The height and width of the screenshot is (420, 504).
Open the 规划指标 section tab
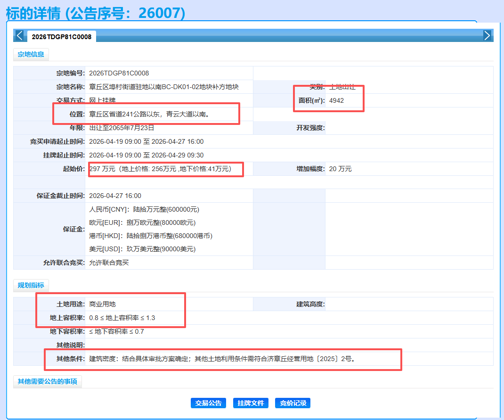coord(31,285)
